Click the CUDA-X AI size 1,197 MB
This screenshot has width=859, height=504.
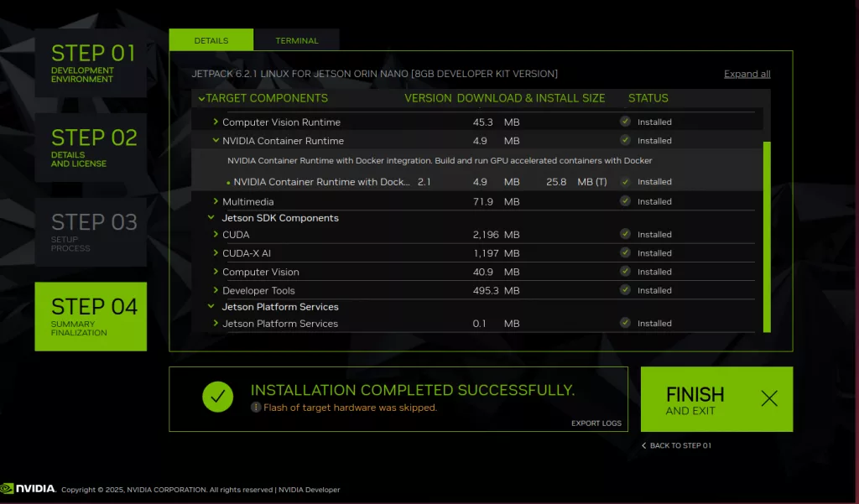point(496,253)
